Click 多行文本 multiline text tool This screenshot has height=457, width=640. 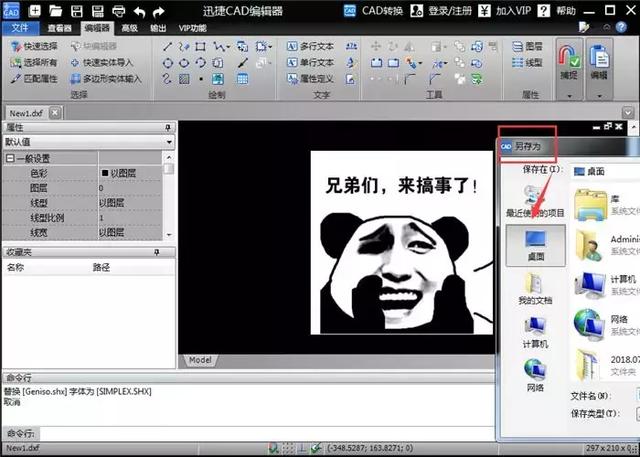[x=311, y=47]
